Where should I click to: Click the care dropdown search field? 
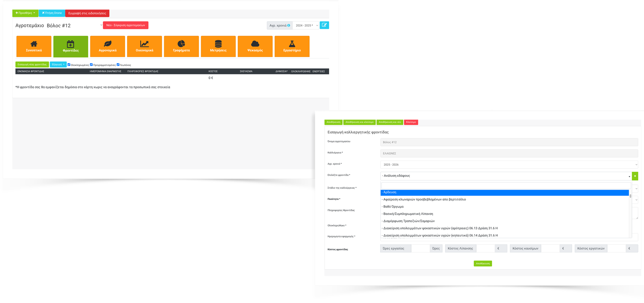click(506, 186)
